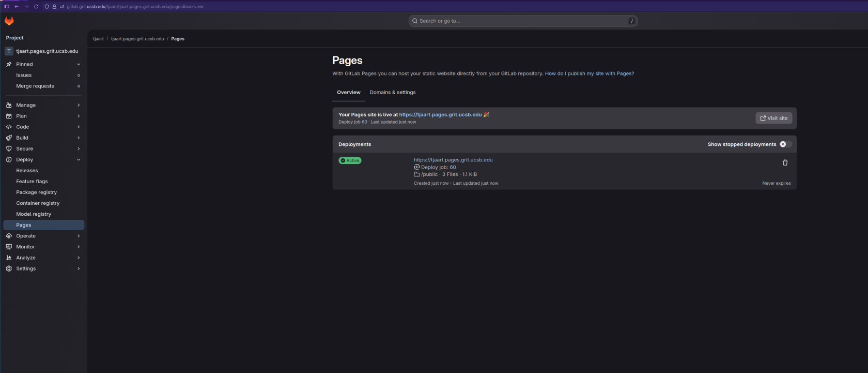Click the Secure shield icon
This screenshot has height=373, width=868.
coord(9,148)
